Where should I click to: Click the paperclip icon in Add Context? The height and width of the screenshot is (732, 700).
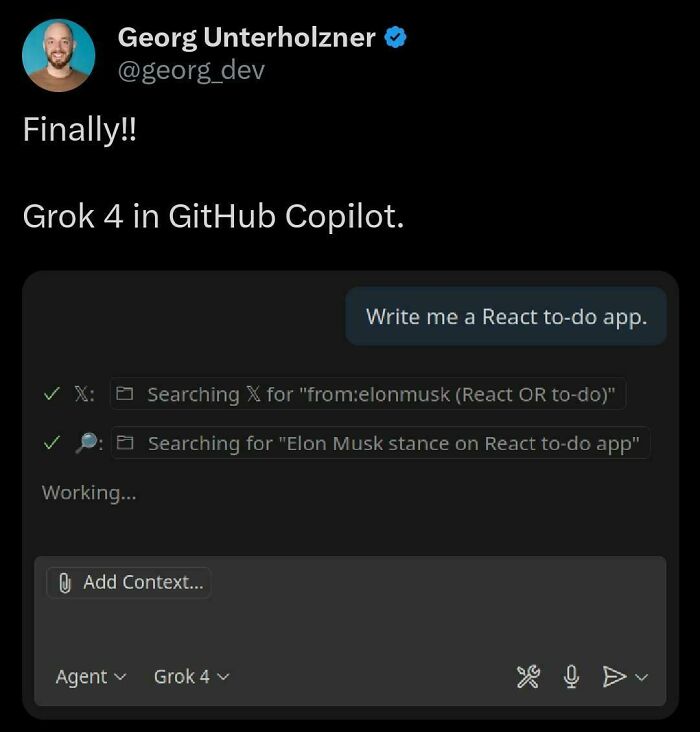click(x=65, y=583)
